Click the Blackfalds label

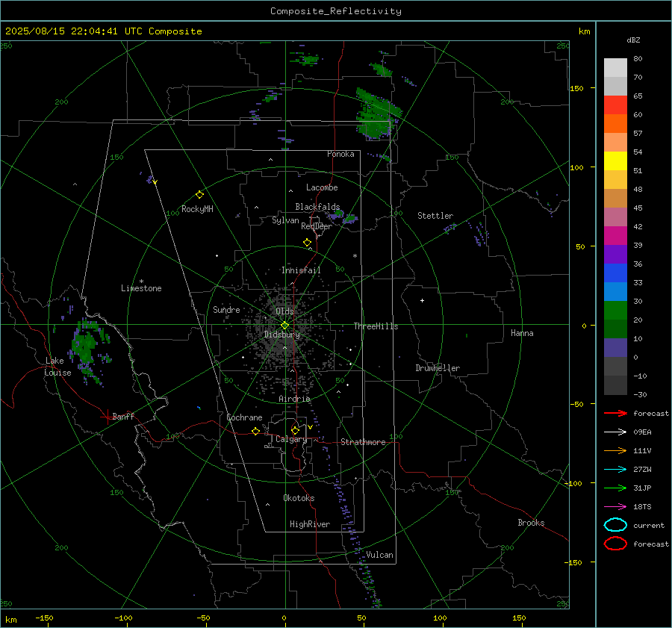317,207
